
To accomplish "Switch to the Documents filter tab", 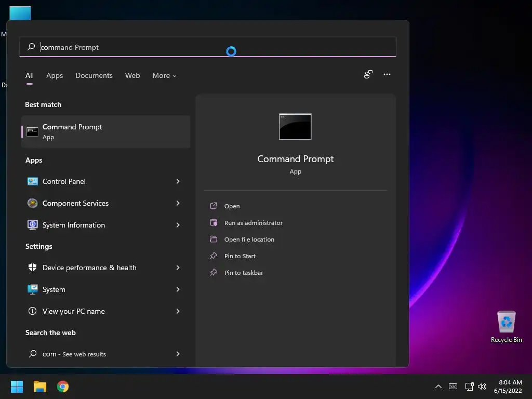I will (x=94, y=75).
